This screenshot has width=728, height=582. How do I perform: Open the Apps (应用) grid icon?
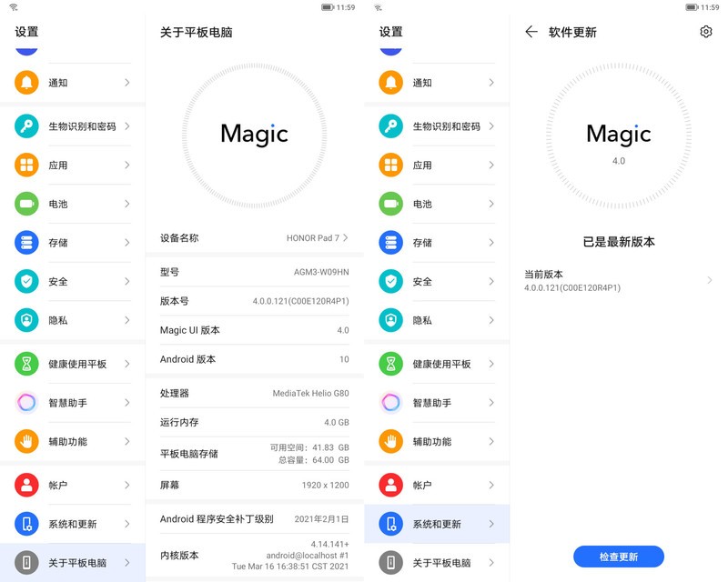(x=25, y=166)
